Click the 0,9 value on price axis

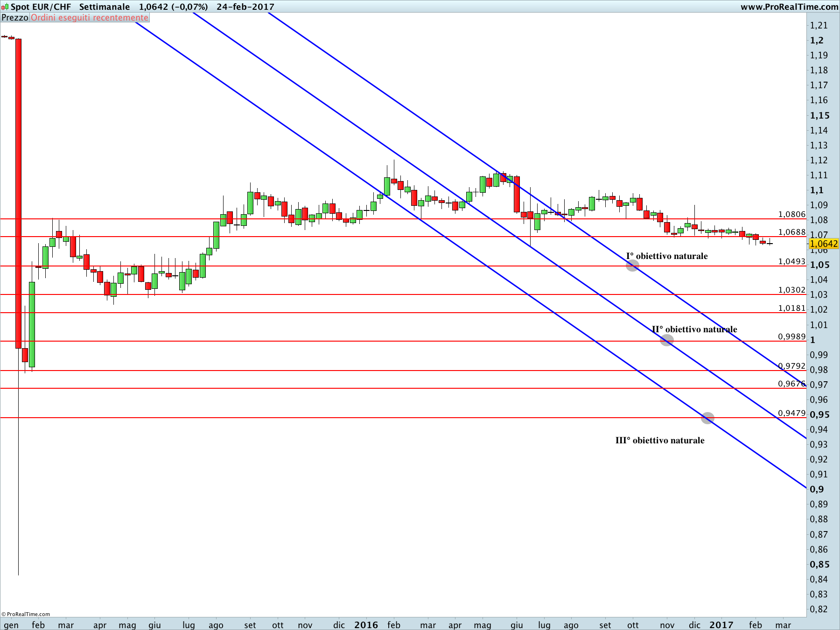pyautogui.click(x=817, y=489)
